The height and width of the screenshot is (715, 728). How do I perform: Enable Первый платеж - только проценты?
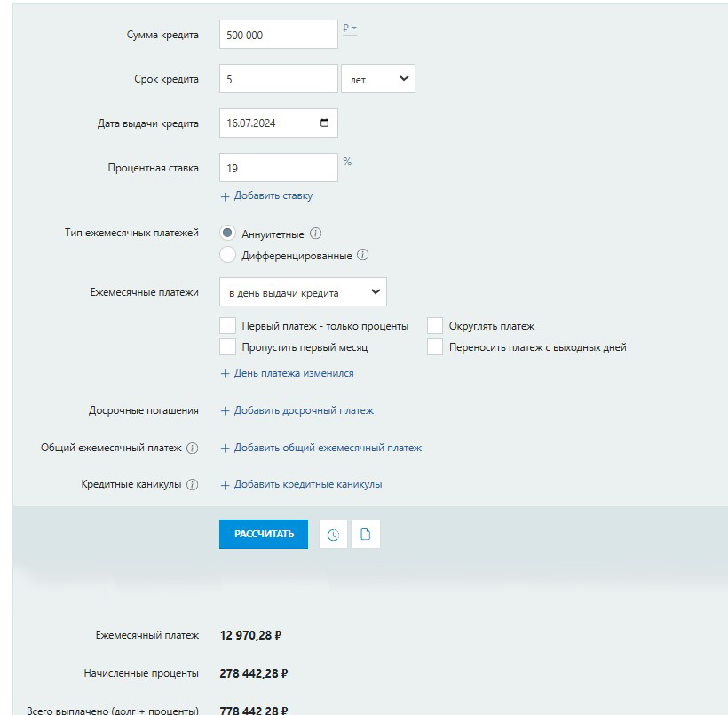tap(227, 326)
